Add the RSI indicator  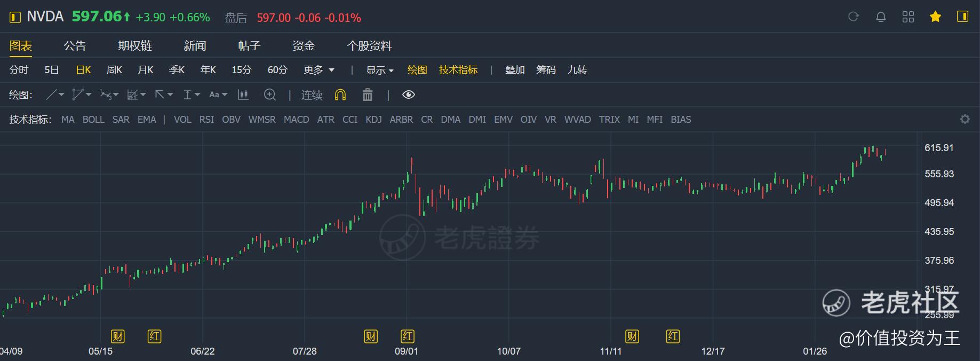(206, 120)
